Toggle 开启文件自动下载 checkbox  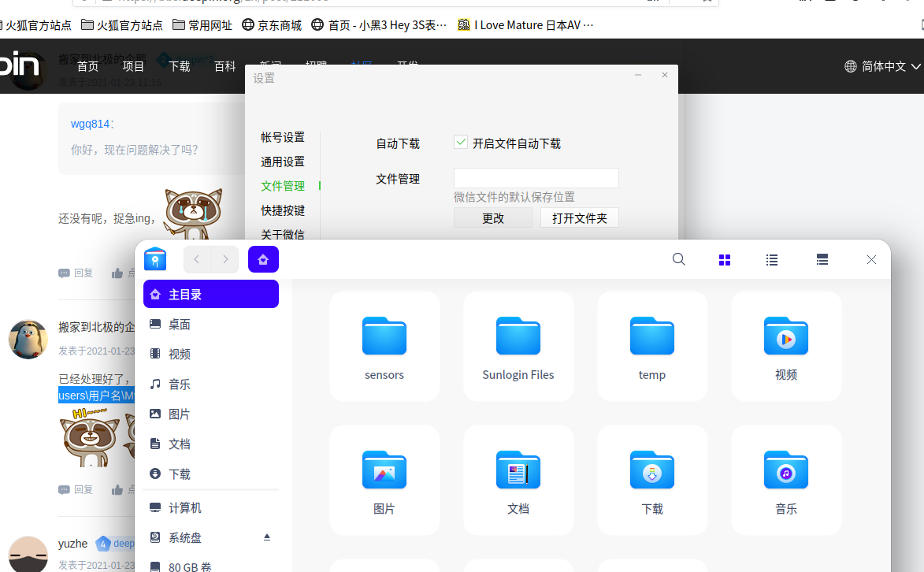pos(462,143)
